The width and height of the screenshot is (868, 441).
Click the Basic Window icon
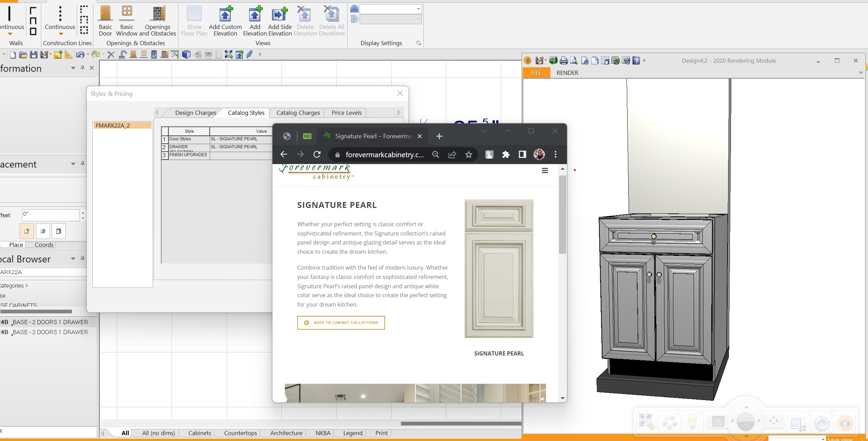click(x=127, y=21)
